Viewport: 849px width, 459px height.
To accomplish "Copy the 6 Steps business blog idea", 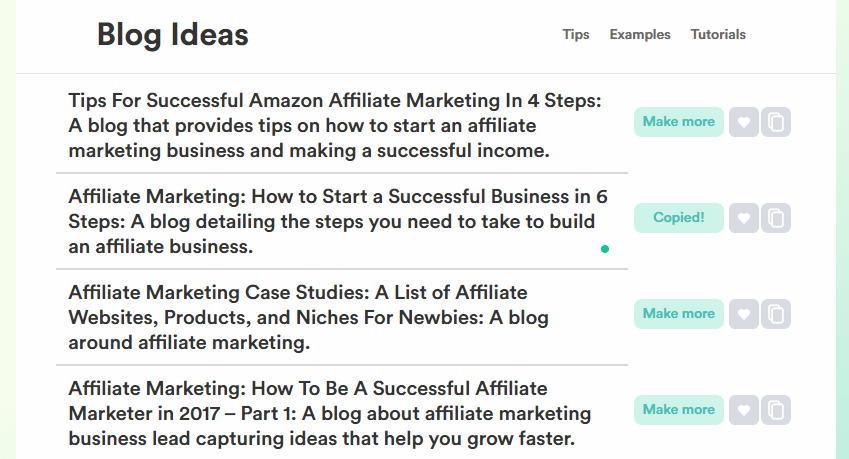I will coord(776,218).
